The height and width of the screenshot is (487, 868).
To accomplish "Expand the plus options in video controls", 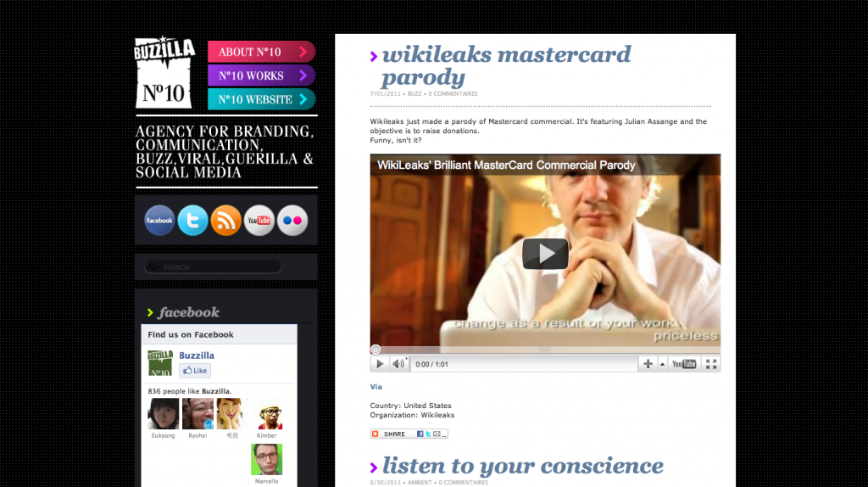I will tap(648, 364).
